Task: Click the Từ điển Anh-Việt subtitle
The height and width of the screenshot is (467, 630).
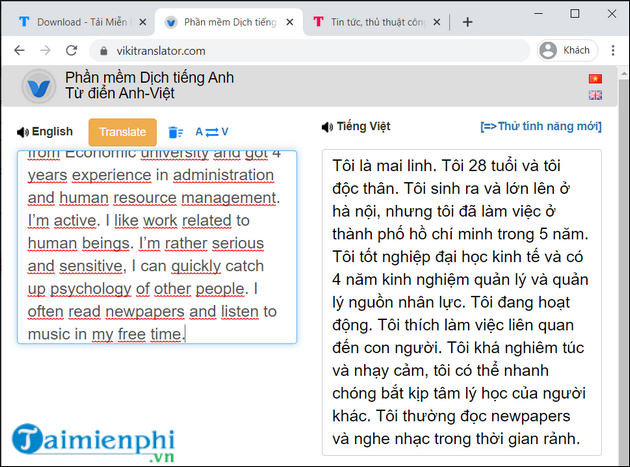Action: [x=120, y=94]
